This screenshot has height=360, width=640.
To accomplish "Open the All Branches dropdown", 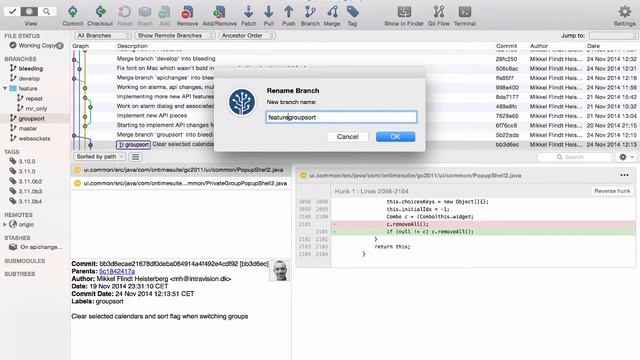I will [x=102, y=36].
